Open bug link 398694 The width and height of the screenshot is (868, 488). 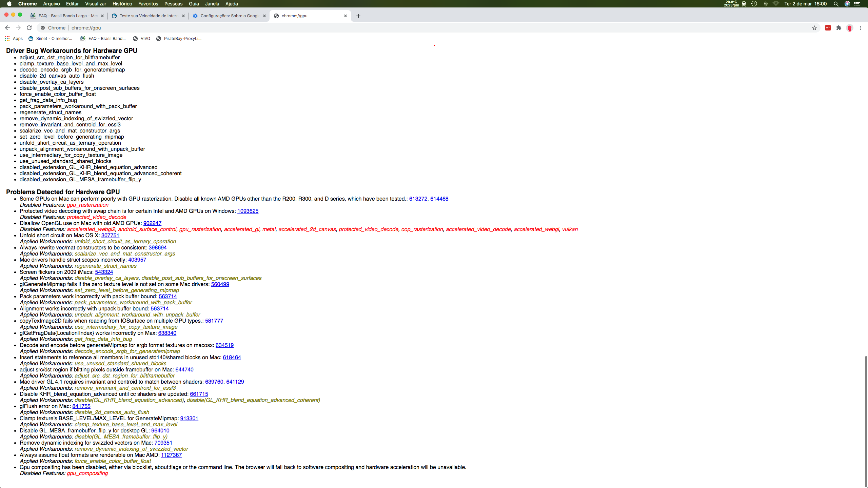point(158,248)
